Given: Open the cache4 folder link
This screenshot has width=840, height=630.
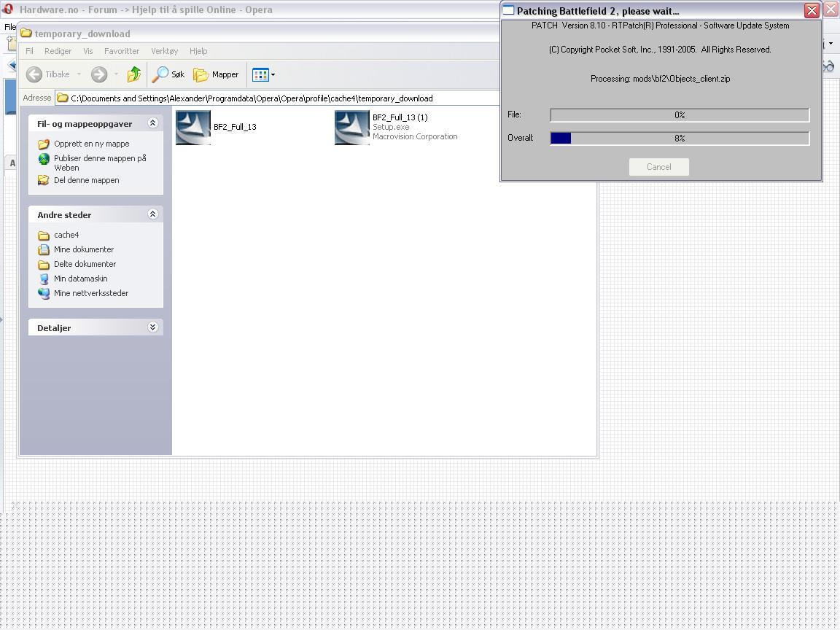Looking at the screenshot, I should (66, 235).
